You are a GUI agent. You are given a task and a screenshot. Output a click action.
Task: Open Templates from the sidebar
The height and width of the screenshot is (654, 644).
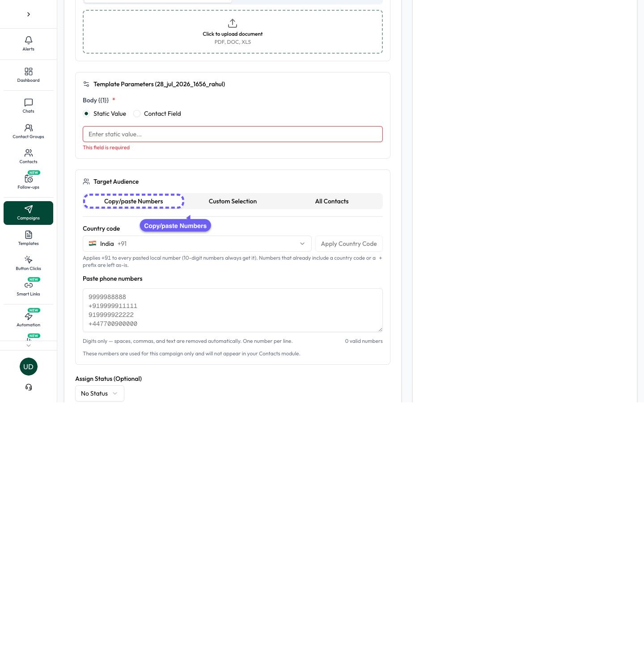click(x=28, y=238)
